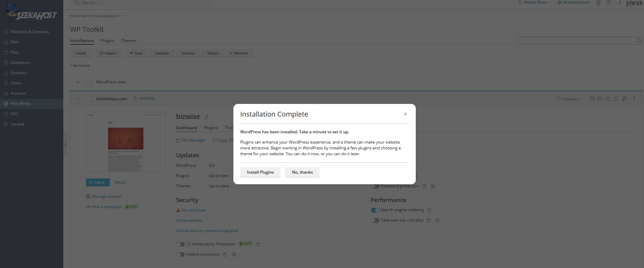Click Hire a developer link
The image size is (644, 268).
[x=104, y=207]
